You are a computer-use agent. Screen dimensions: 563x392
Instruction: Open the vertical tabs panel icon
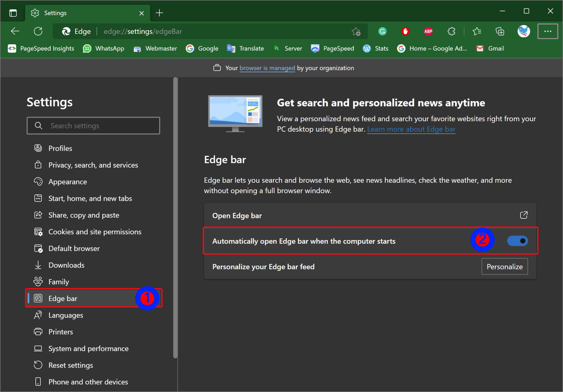(x=13, y=13)
